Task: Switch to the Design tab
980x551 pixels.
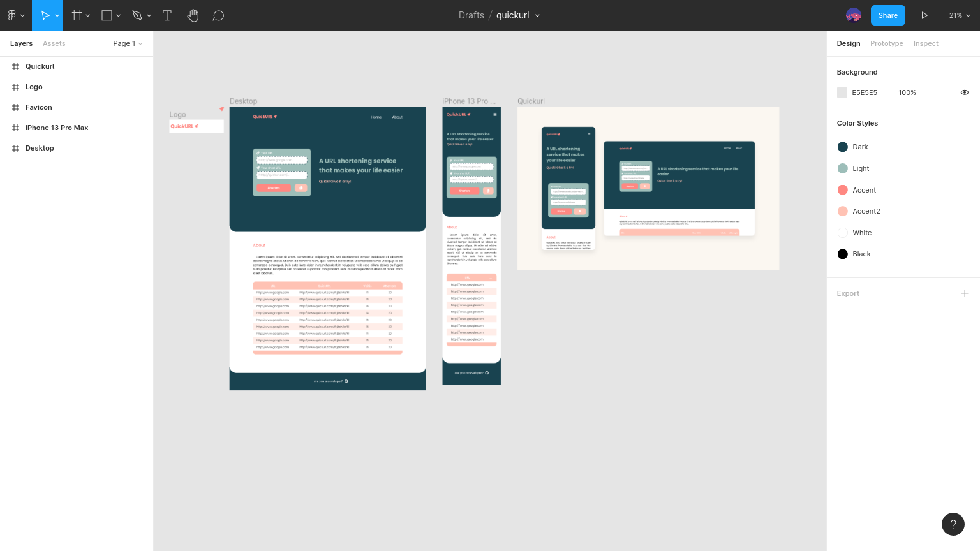Action: (849, 43)
